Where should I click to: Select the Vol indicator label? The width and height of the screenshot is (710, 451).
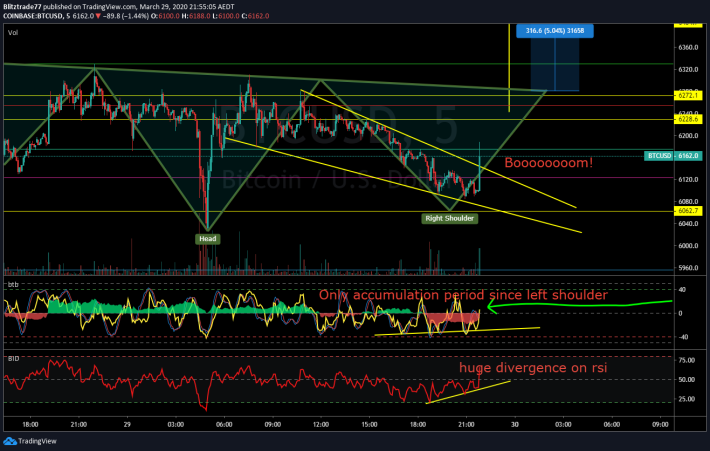click(11, 32)
